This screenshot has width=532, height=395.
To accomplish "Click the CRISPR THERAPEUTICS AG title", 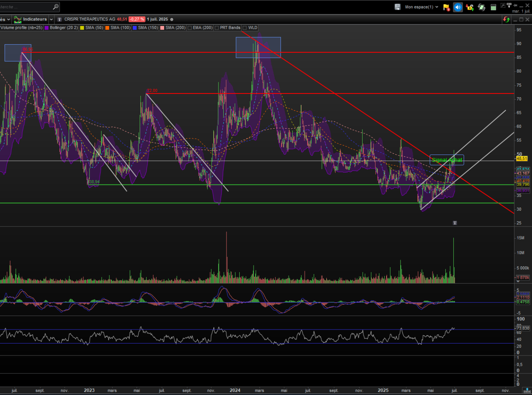I will pos(90,19).
